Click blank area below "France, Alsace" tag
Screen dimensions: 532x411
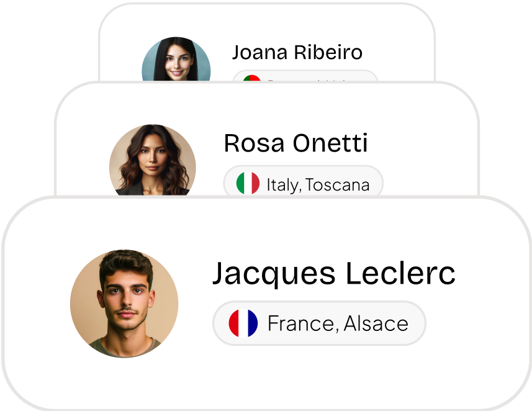coord(319,373)
